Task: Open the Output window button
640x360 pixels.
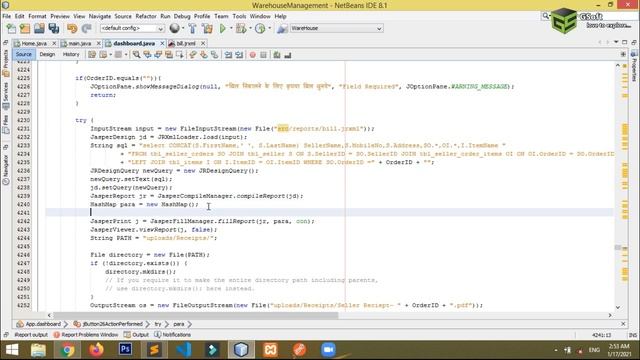Action: (136, 335)
